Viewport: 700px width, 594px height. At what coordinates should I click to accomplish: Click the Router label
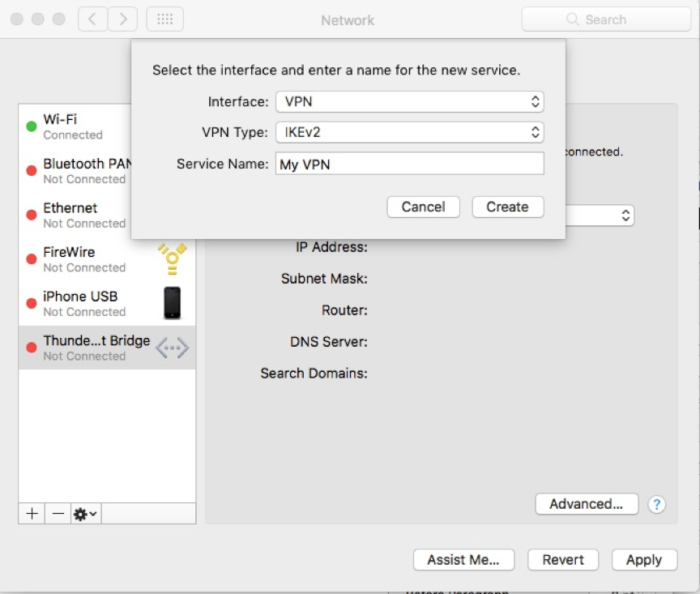point(344,310)
